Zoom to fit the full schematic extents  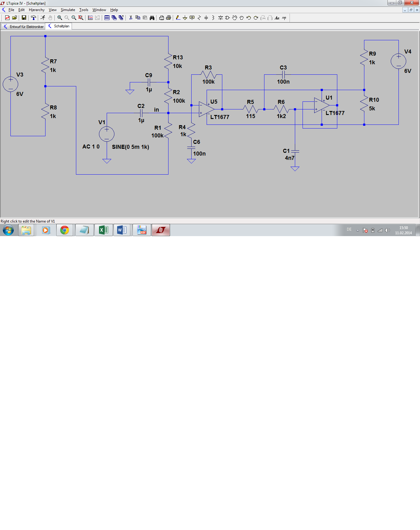tap(81, 18)
